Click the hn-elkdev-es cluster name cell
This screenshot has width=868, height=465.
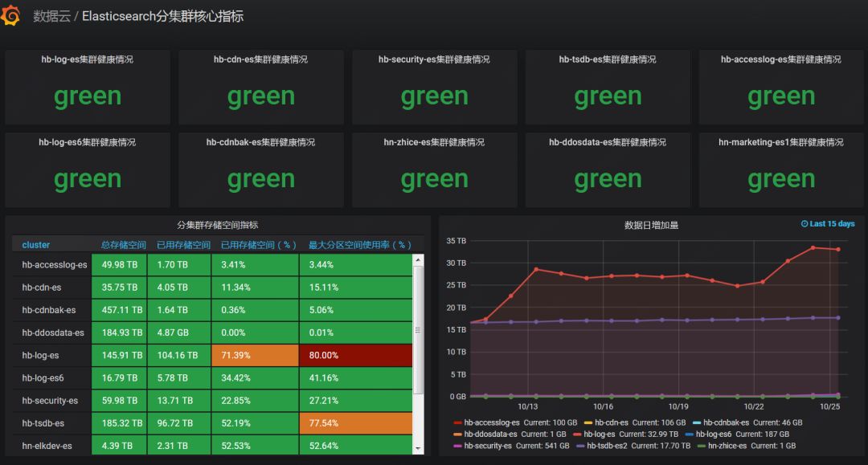click(51, 446)
